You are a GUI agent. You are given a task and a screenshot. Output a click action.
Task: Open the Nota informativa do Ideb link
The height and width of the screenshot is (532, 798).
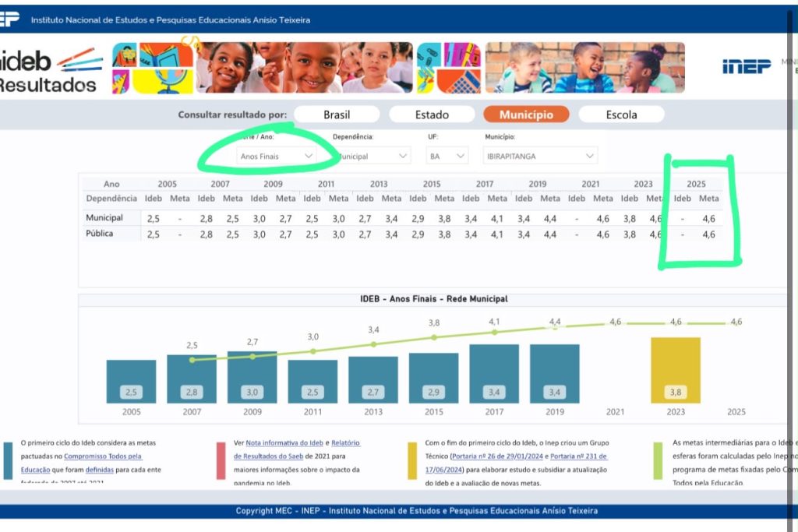(x=284, y=443)
